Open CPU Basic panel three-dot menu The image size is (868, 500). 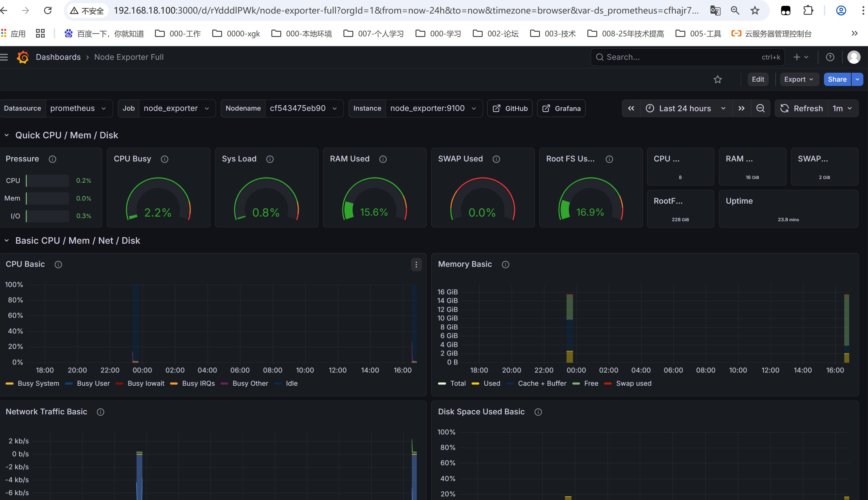pos(416,264)
